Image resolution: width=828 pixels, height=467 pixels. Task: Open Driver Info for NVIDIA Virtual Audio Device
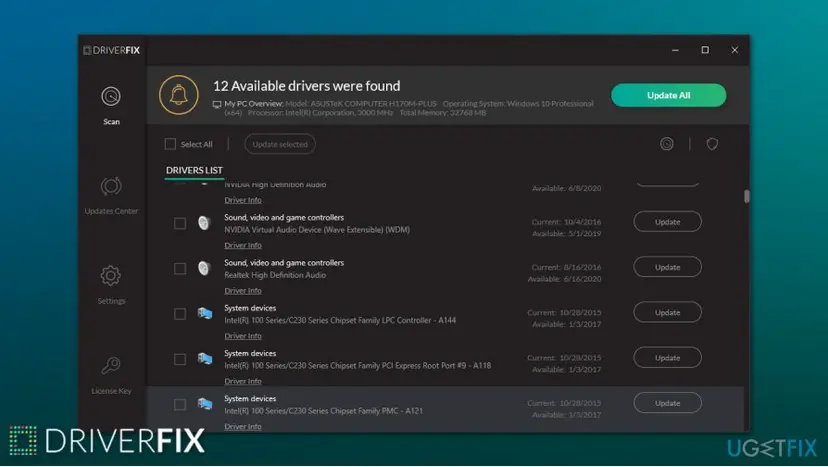243,246
